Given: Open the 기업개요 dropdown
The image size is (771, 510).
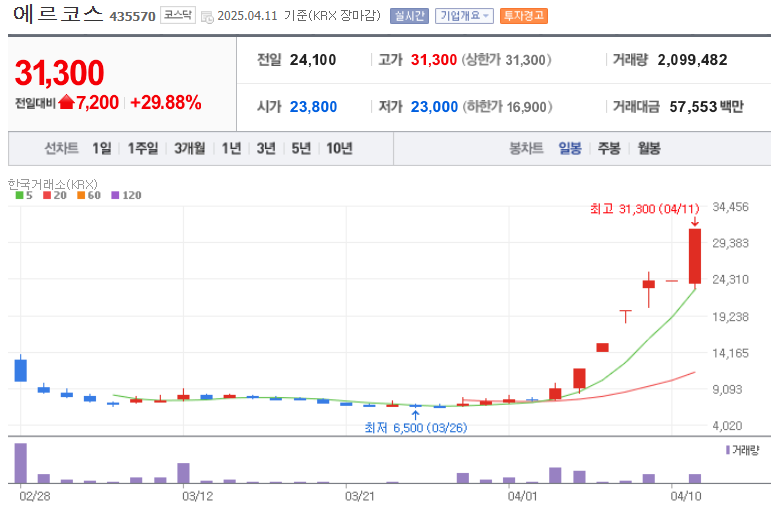Looking at the screenshot, I should [x=464, y=16].
